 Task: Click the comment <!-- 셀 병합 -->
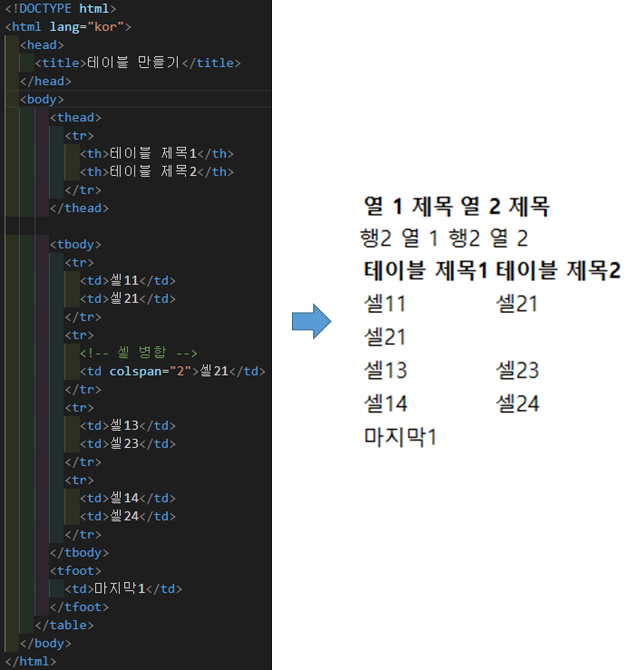pos(139,353)
